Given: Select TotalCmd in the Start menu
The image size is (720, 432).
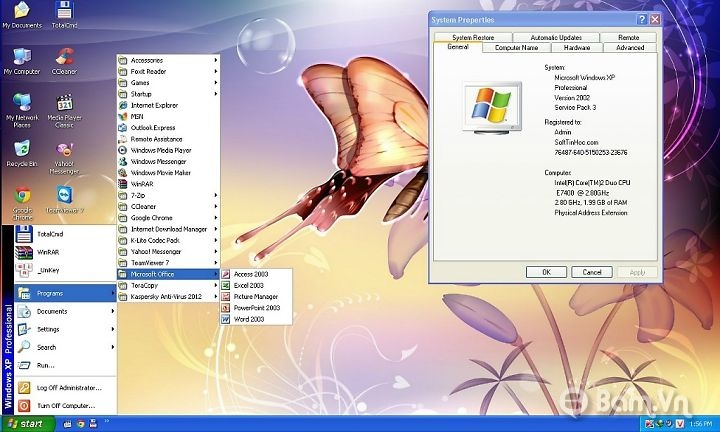Looking at the screenshot, I should pos(65,234).
